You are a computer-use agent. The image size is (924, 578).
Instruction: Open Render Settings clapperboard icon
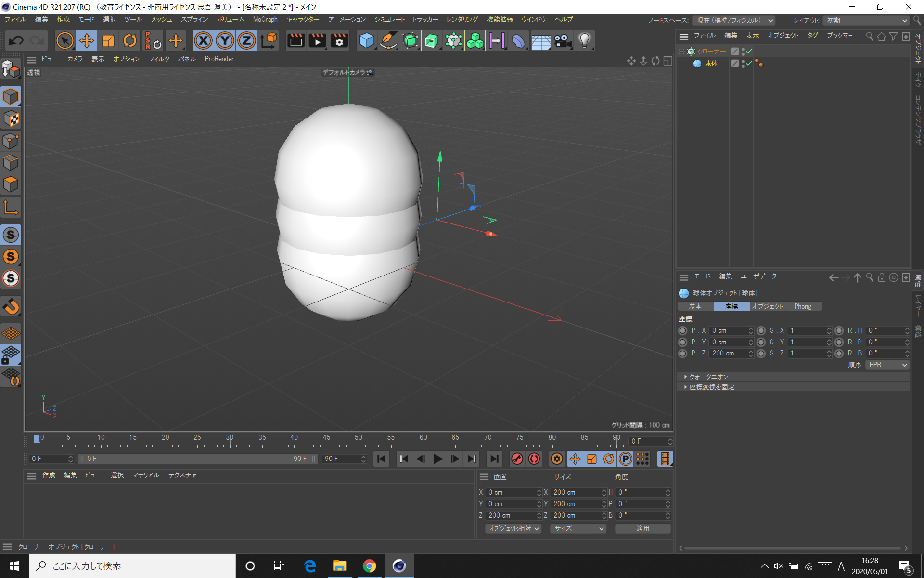339,41
